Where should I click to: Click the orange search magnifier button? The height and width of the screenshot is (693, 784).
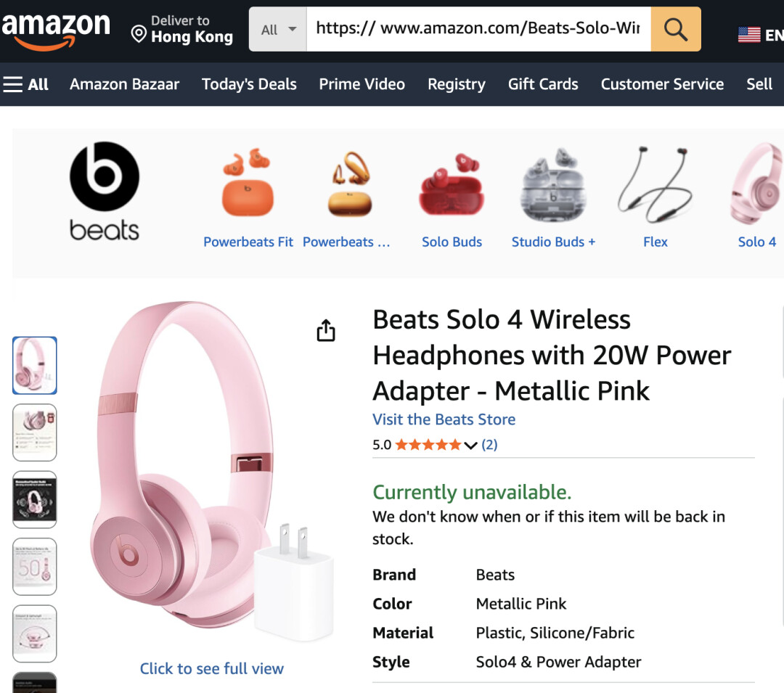[675, 29]
